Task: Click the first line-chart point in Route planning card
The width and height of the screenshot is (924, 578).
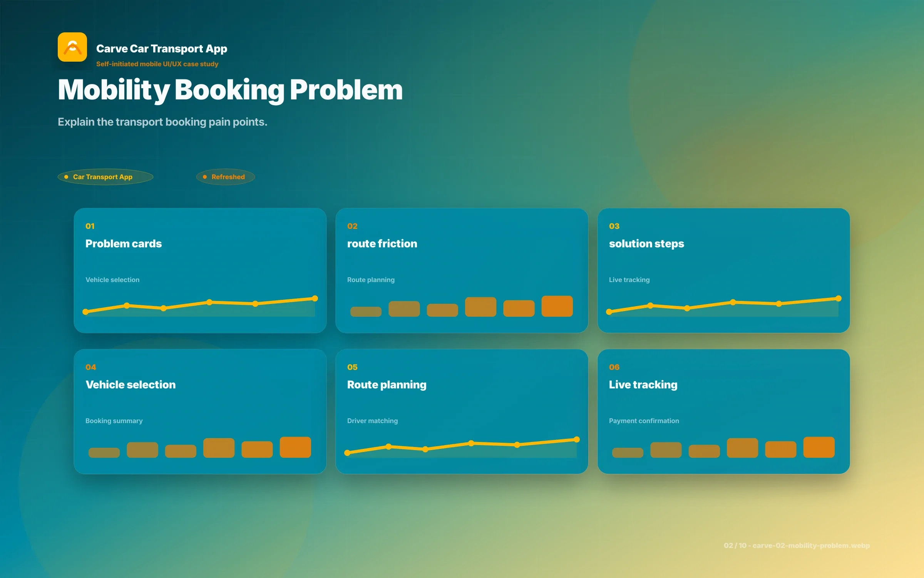Action: pyautogui.click(x=347, y=453)
